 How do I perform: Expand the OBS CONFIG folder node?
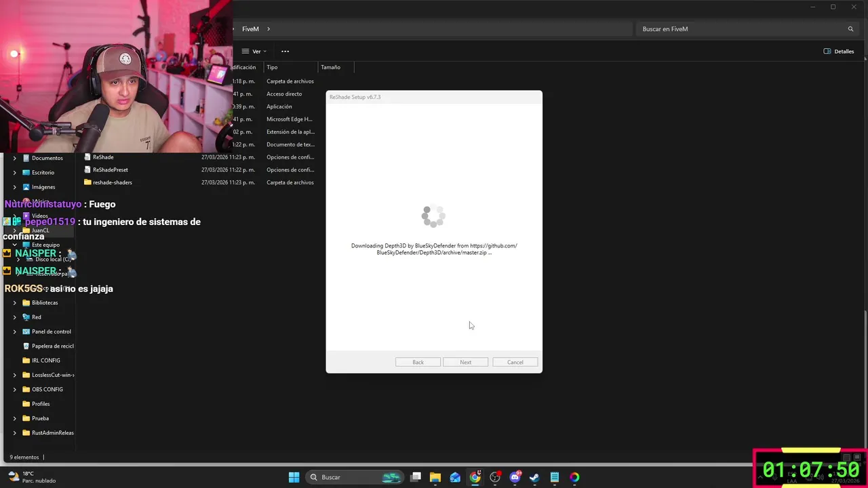[14, 389]
